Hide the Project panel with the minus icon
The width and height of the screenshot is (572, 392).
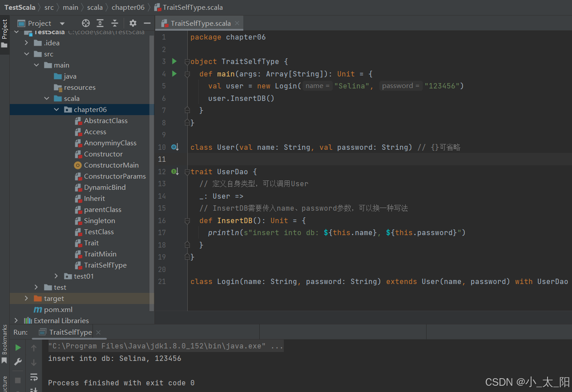[147, 23]
